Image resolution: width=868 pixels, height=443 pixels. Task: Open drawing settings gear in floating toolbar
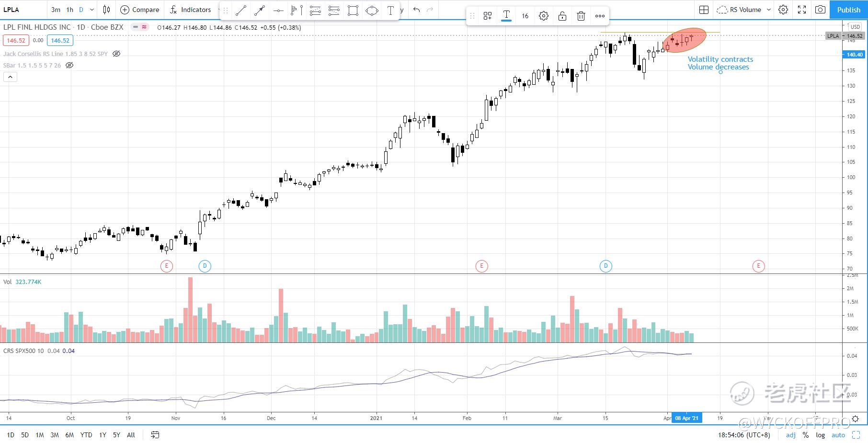544,16
